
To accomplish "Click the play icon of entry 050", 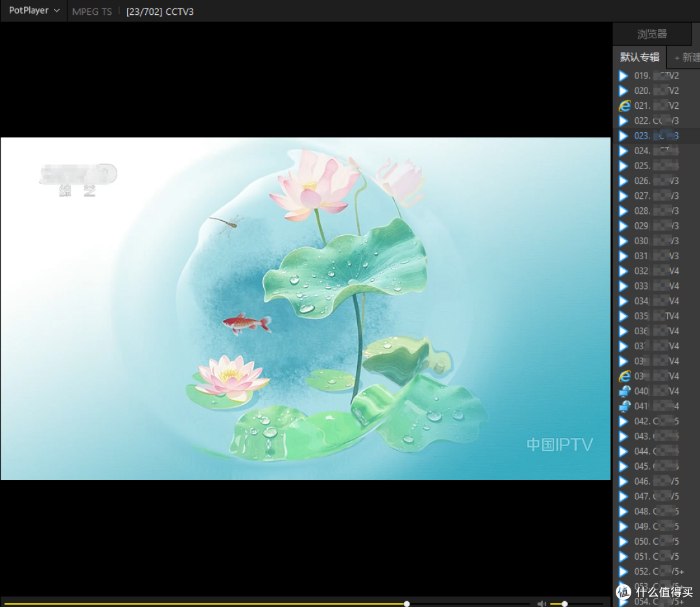I will point(624,542).
